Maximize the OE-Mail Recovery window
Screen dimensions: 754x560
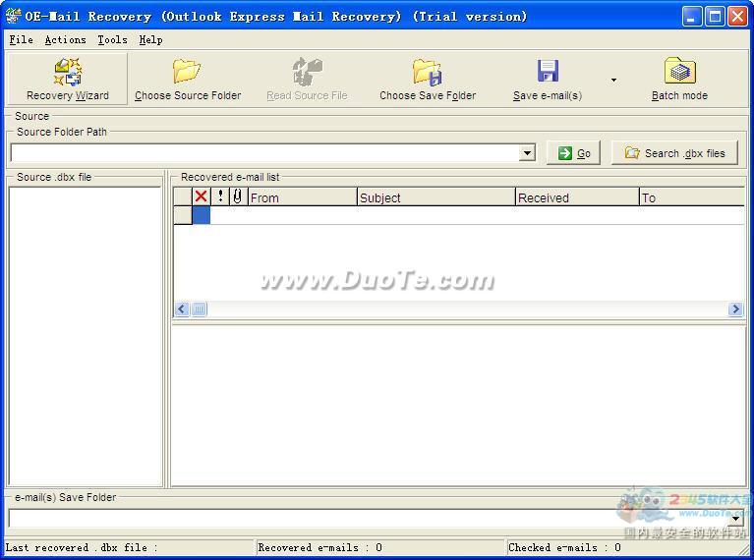[x=715, y=17]
